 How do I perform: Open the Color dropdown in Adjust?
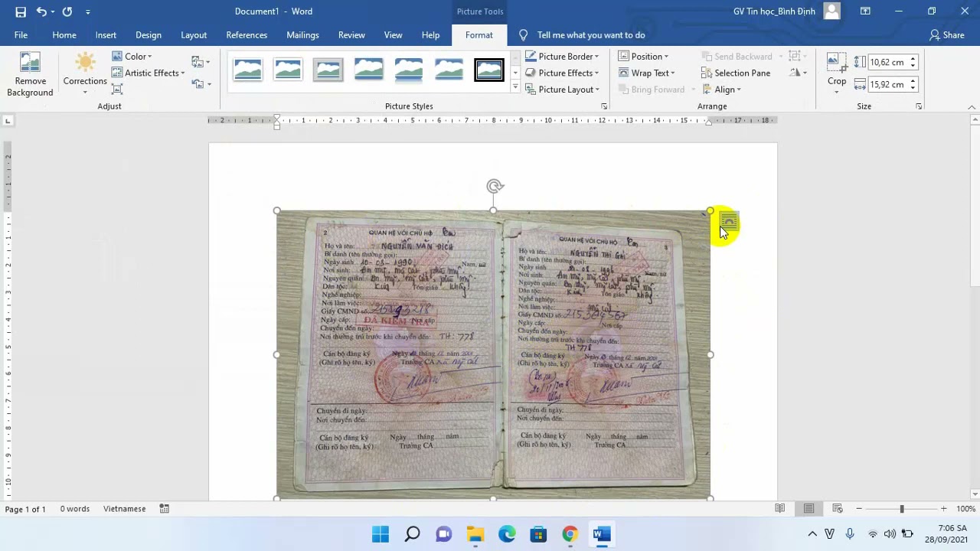coord(132,57)
